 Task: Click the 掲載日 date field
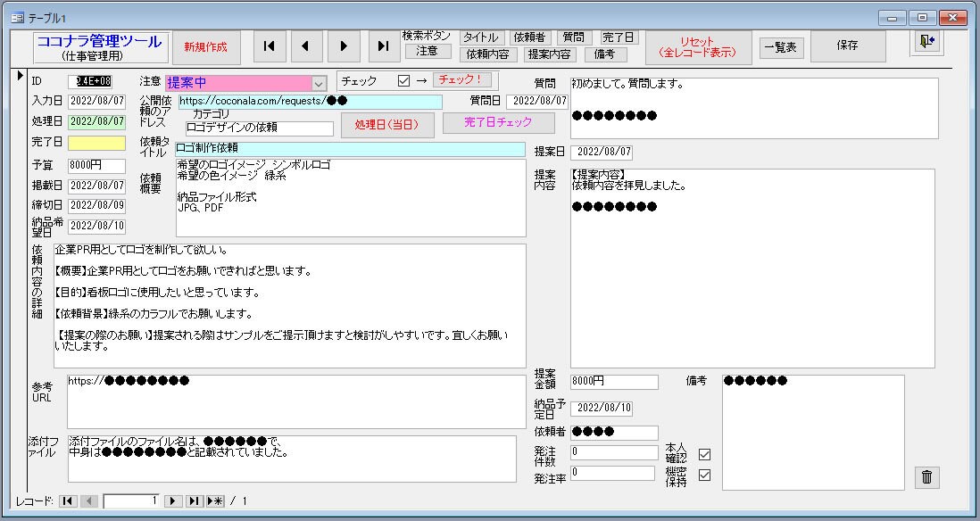(x=97, y=186)
